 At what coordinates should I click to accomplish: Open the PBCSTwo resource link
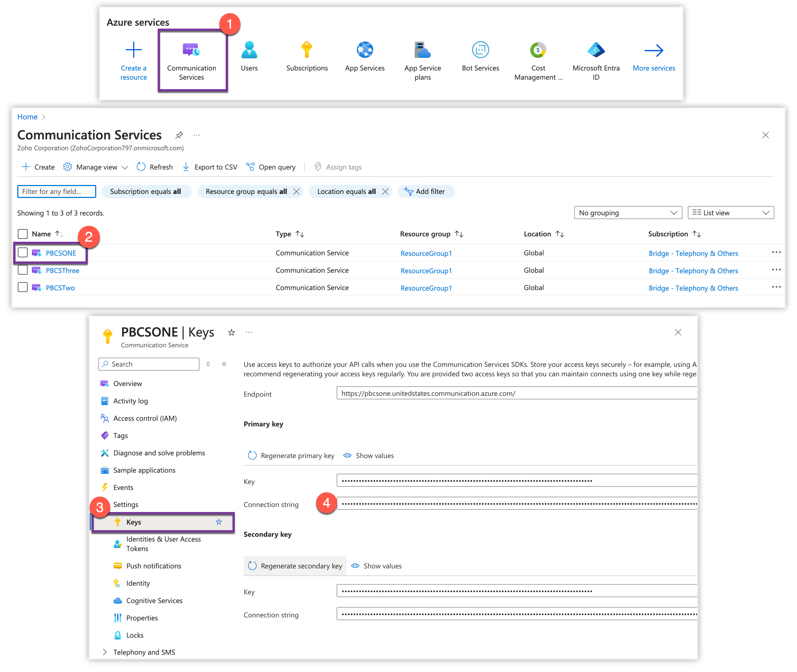tap(60, 288)
